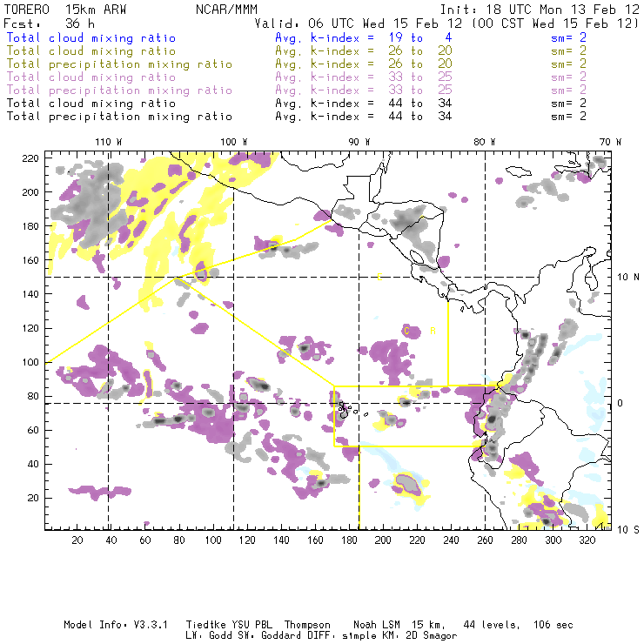Click the '100 W' longitude label
Screen dimensions: 644x644
234,142
